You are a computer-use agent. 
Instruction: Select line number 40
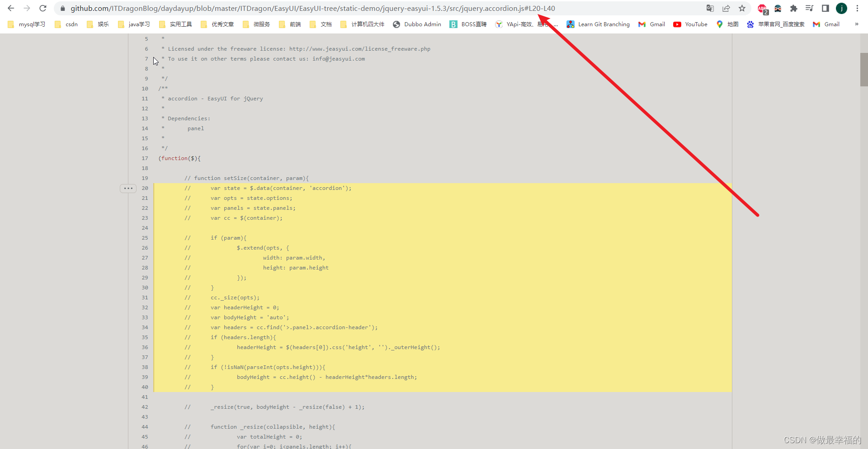[x=145, y=387]
